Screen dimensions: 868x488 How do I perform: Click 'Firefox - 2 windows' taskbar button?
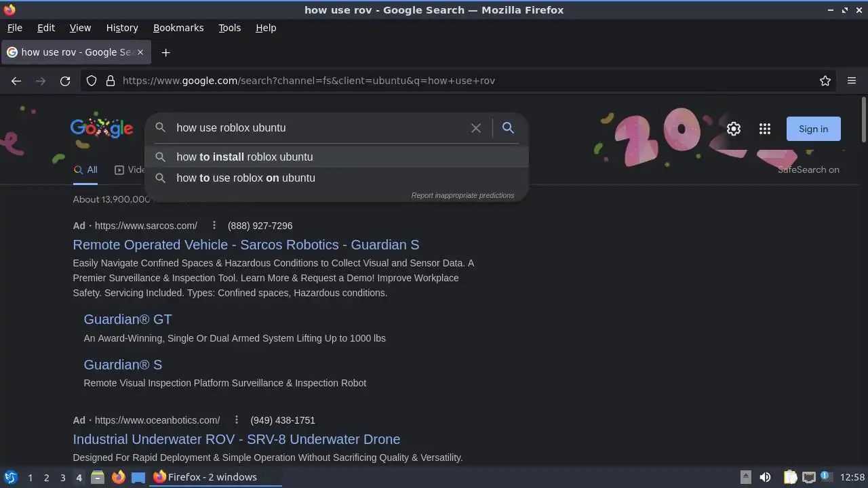[216, 477]
